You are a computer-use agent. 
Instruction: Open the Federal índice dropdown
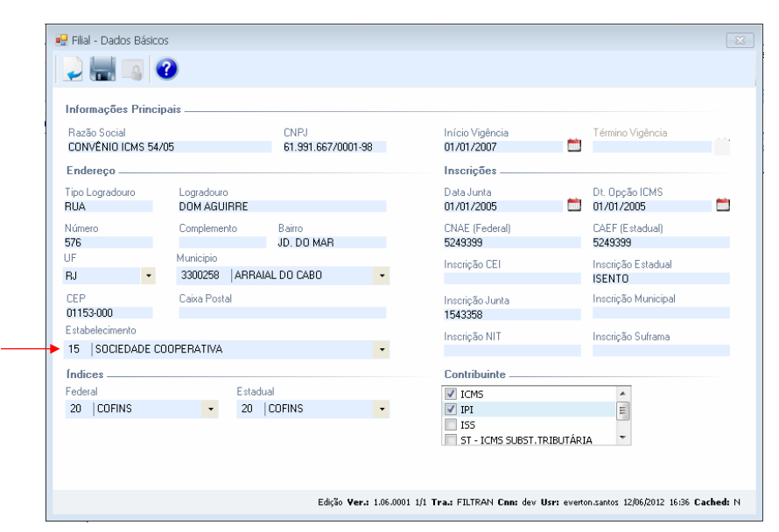(210, 409)
